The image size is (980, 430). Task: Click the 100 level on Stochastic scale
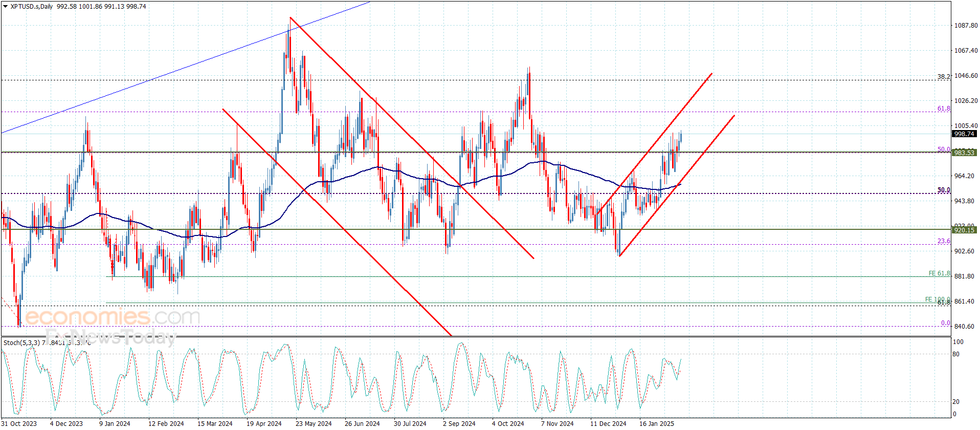958,342
